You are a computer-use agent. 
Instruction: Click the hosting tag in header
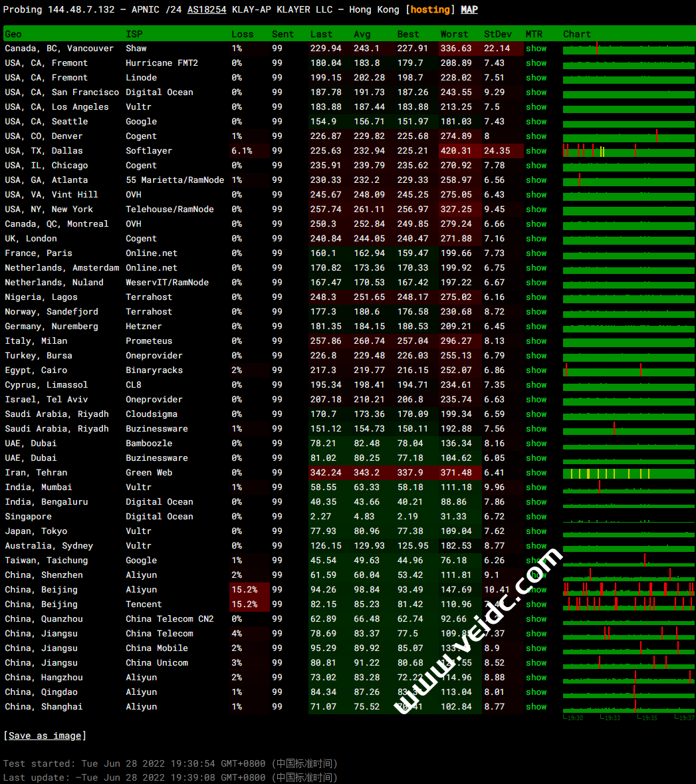[430, 9]
